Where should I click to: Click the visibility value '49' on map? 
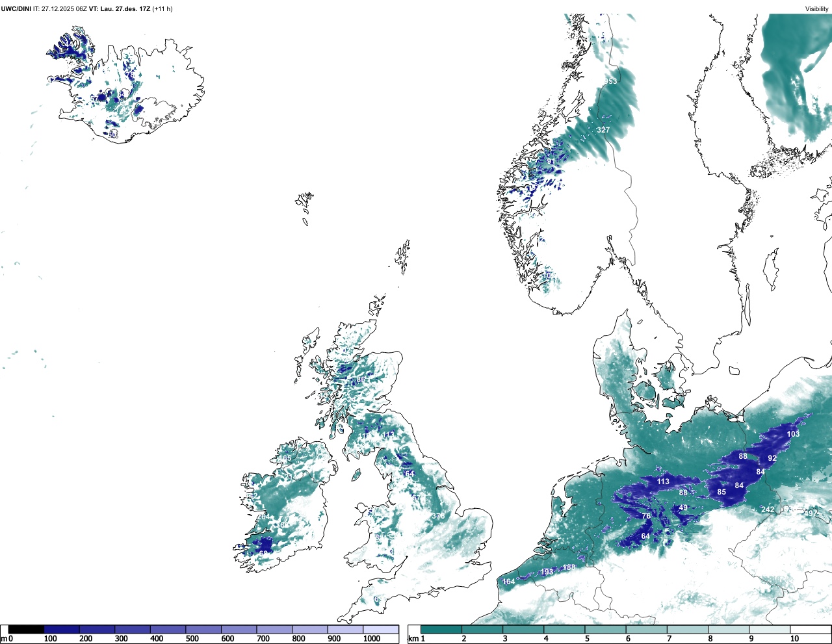(x=683, y=508)
